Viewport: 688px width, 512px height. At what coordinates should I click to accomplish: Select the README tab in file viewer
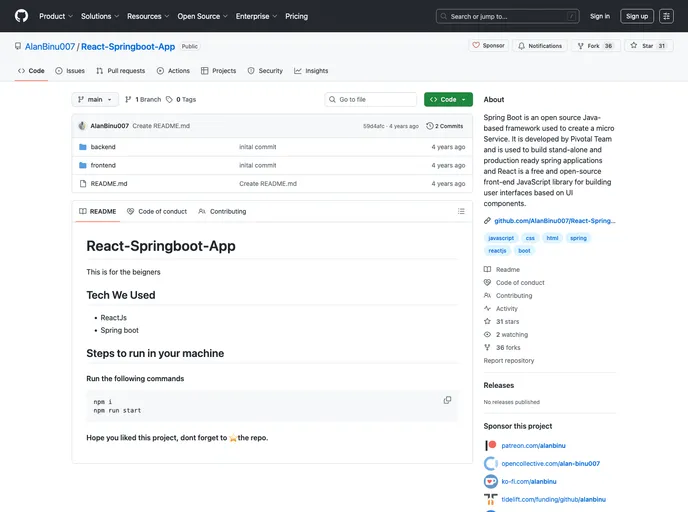(97, 211)
